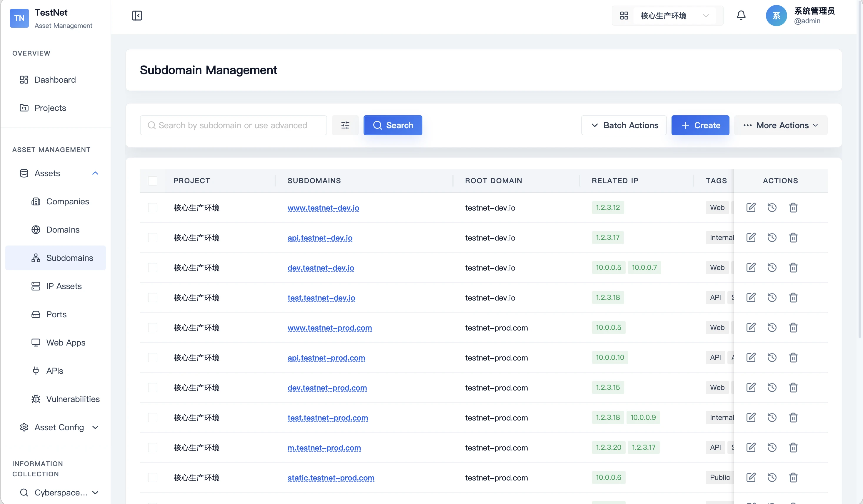This screenshot has width=863, height=504.
Task: Click the 10.0.0.9 IP tag
Action: point(643,417)
